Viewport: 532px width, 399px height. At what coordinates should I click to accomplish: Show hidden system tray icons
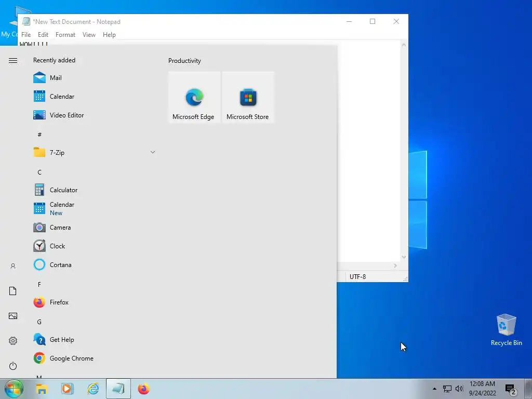click(x=435, y=389)
